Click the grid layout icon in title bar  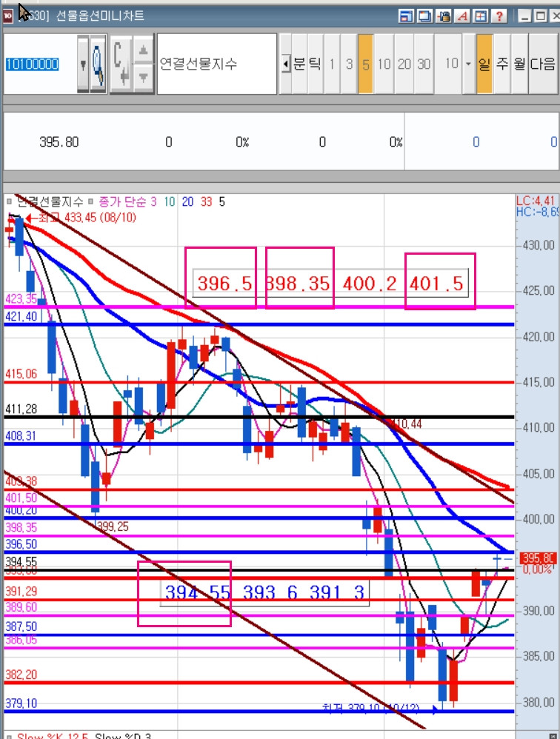[x=480, y=16]
